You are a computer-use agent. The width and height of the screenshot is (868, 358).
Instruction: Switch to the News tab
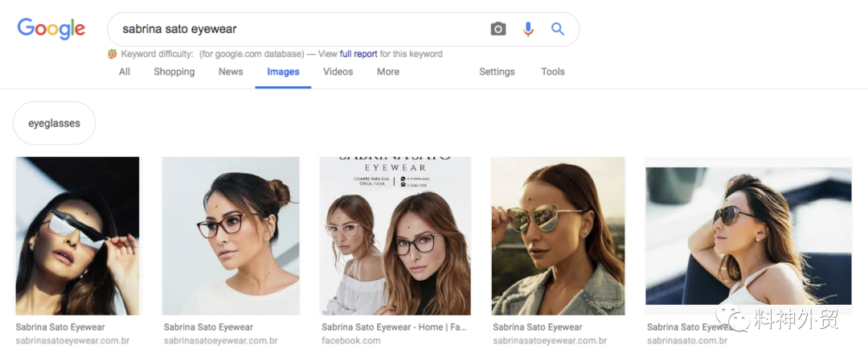coord(231,72)
